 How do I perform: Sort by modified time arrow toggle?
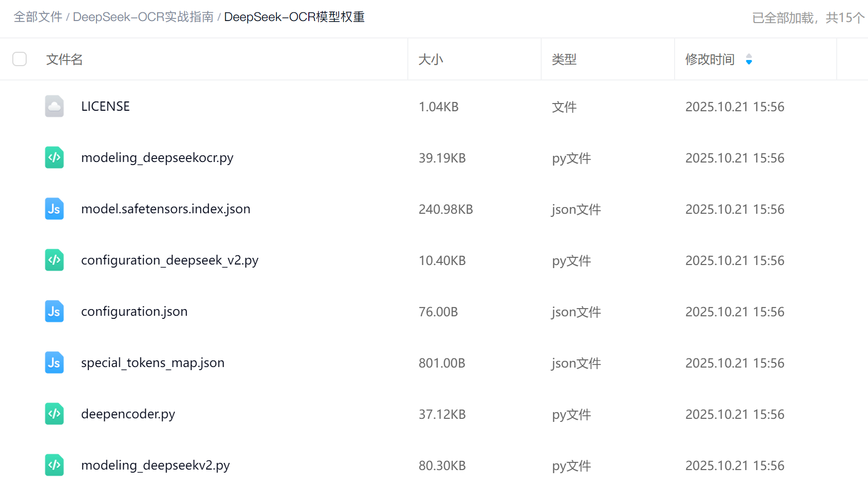tap(749, 59)
